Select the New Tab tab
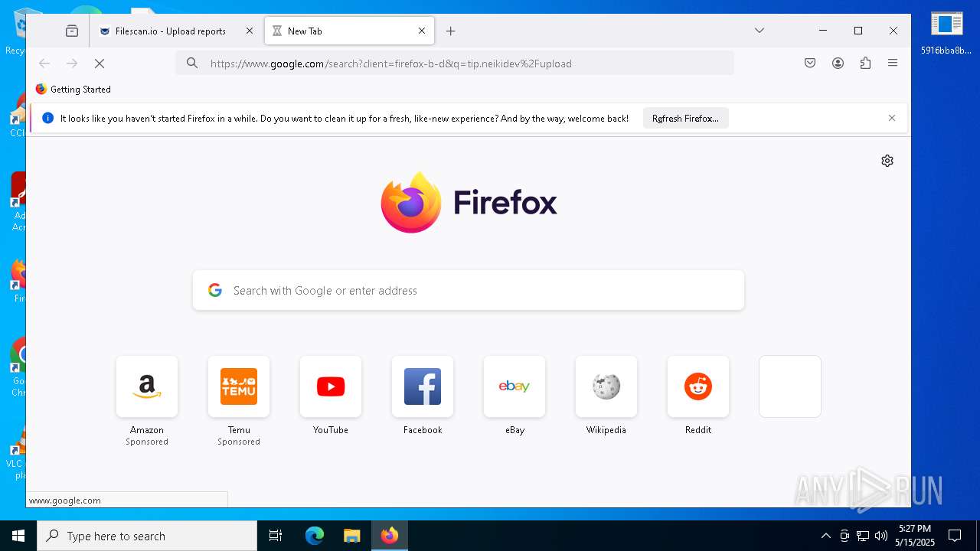Viewport: 980px width, 551px height. 349,31
